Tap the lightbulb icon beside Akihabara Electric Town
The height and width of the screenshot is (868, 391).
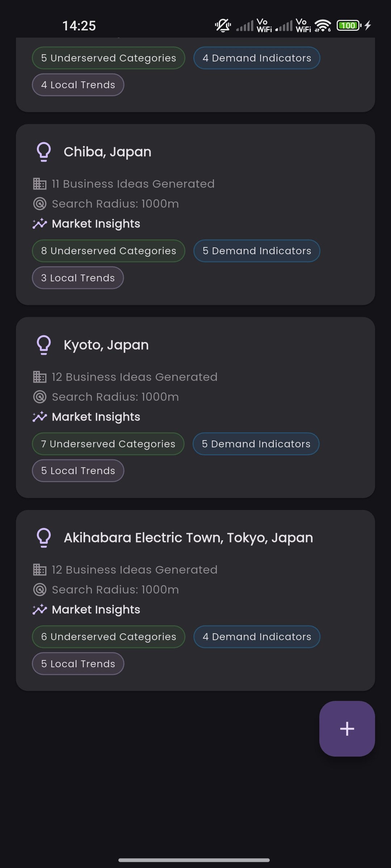click(44, 538)
